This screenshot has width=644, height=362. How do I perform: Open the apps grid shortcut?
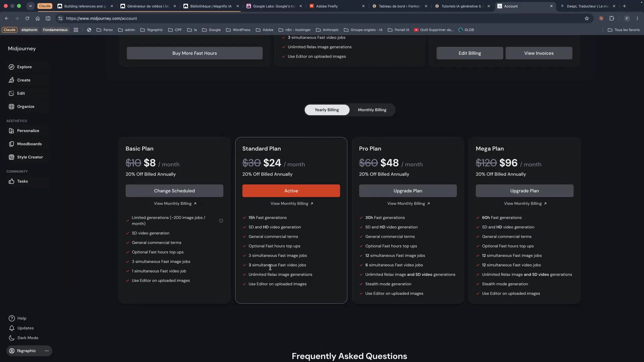coord(76,30)
